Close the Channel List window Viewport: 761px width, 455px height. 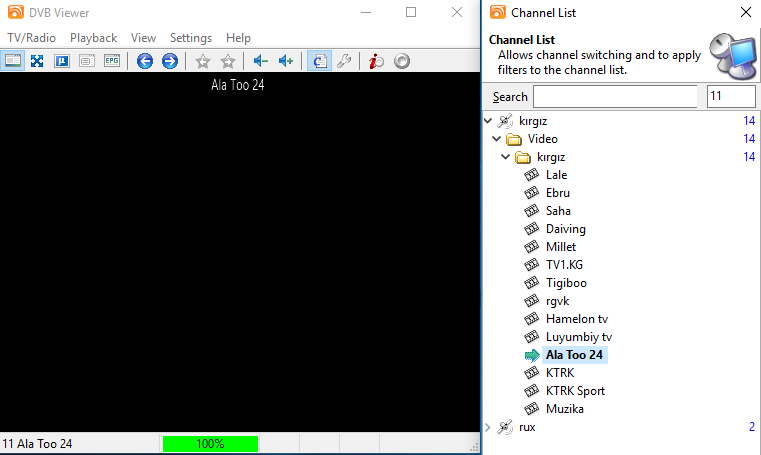(745, 12)
